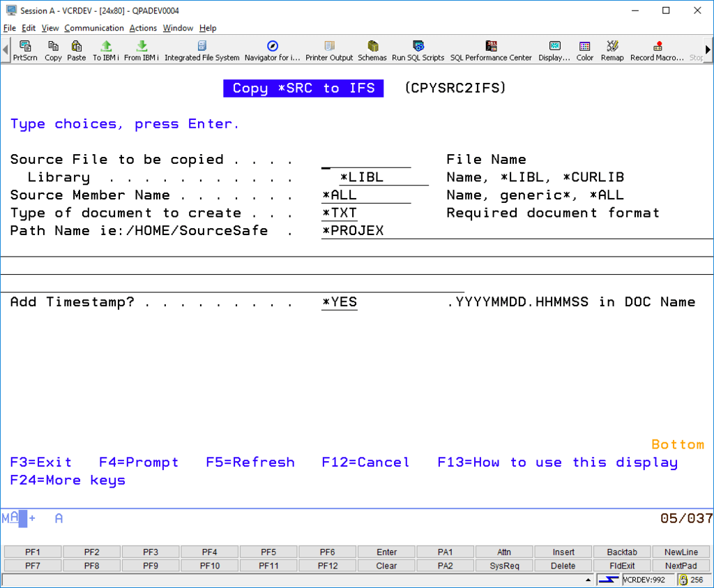Open the Communication menu
The width and height of the screenshot is (714, 588).
(x=94, y=28)
